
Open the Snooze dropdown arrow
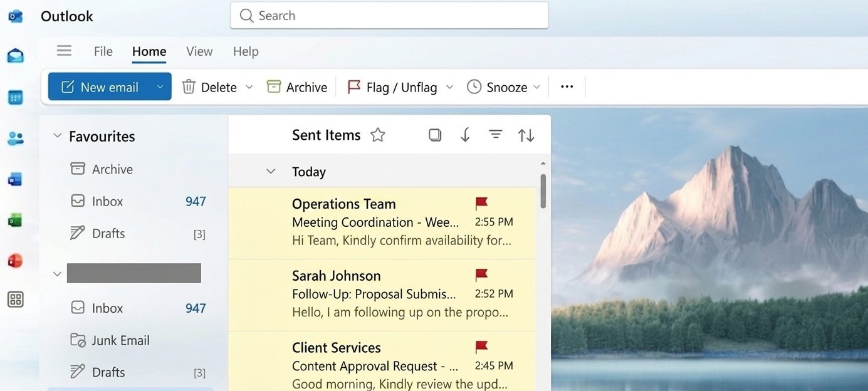pos(537,87)
